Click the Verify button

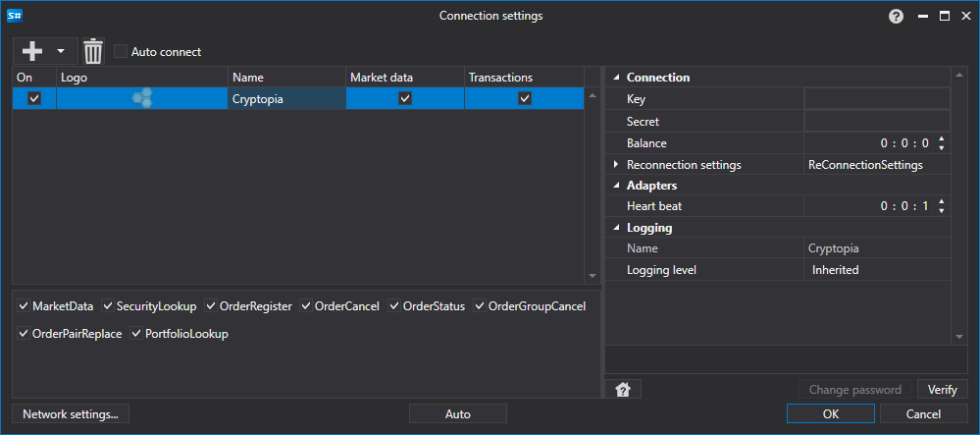pyautogui.click(x=943, y=389)
